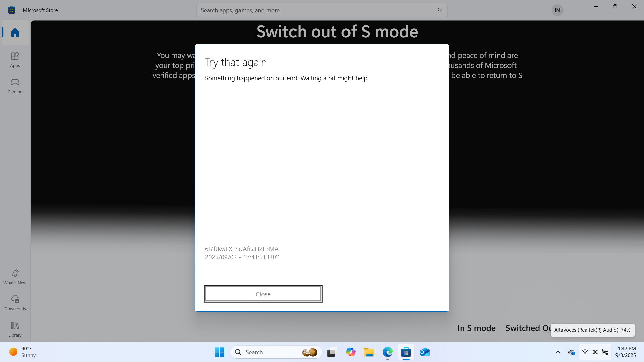Expand hidden system tray icons

point(558,352)
